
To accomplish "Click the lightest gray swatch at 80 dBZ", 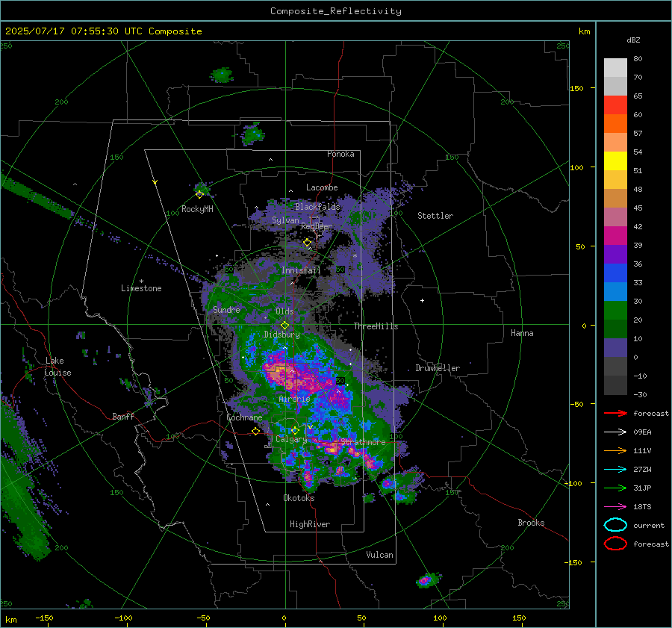I will (x=615, y=68).
